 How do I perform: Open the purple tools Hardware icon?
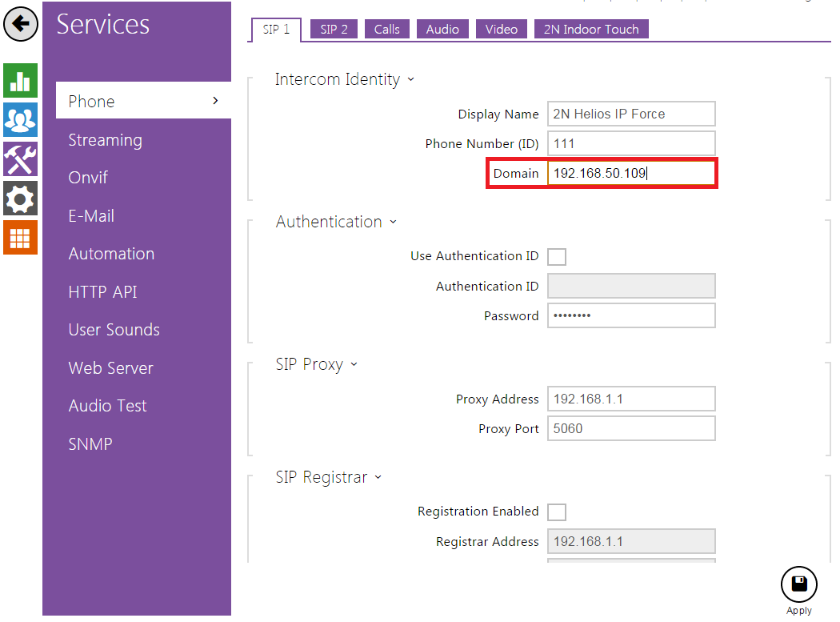[x=21, y=159]
